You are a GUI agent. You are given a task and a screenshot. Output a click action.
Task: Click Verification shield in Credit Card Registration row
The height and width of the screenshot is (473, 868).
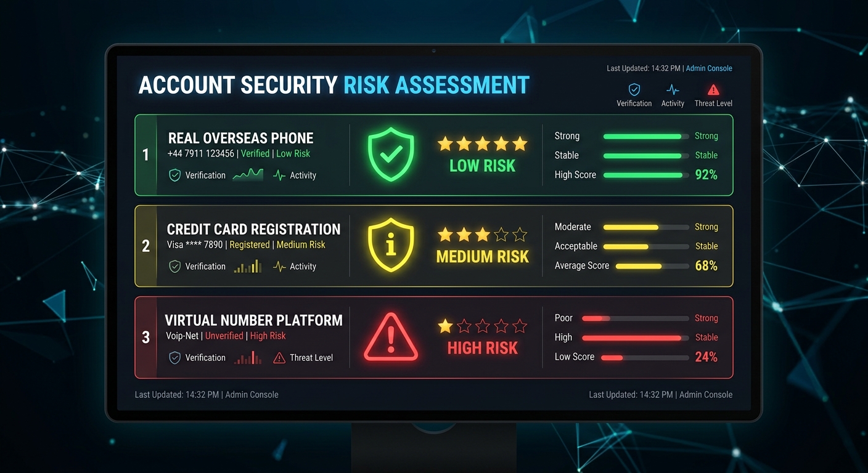[x=175, y=267]
